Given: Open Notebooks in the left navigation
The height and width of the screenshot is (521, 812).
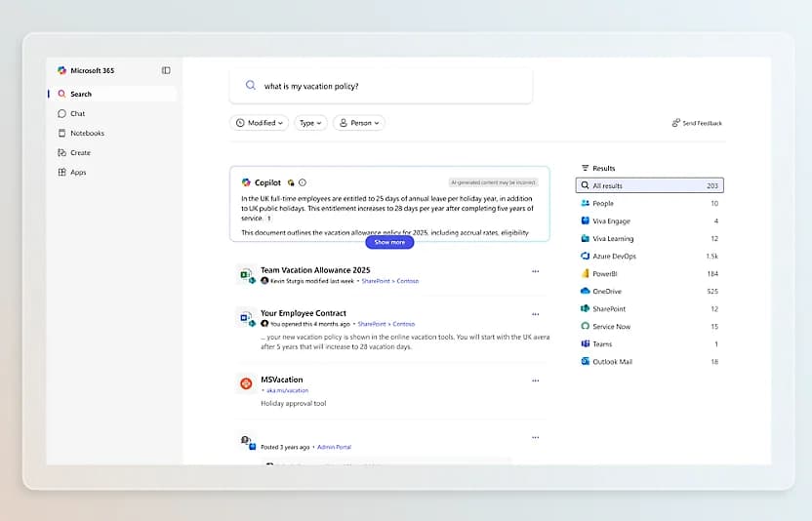Looking at the screenshot, I should click(112, 133).
